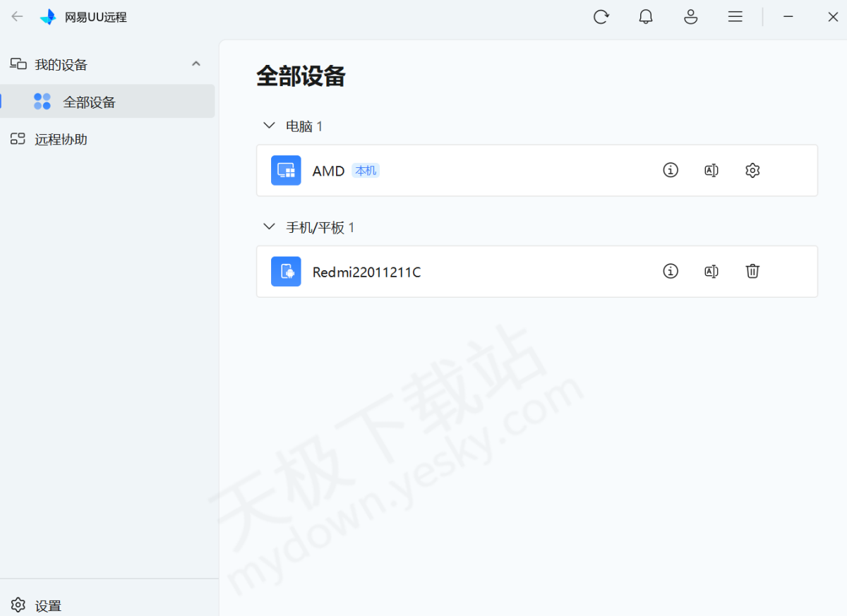Click the 网易UU远程 title text

(96, 18)
